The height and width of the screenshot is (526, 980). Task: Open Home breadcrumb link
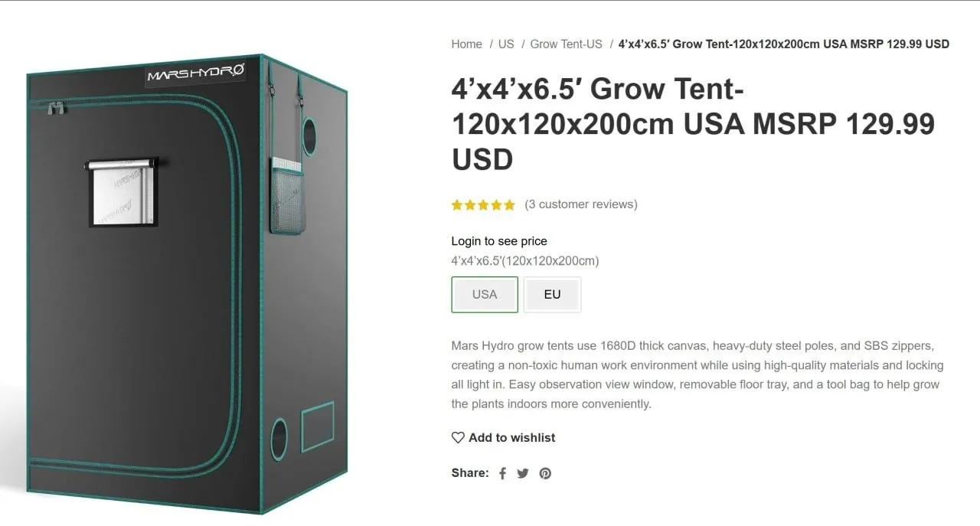click(x=466, y=44)
